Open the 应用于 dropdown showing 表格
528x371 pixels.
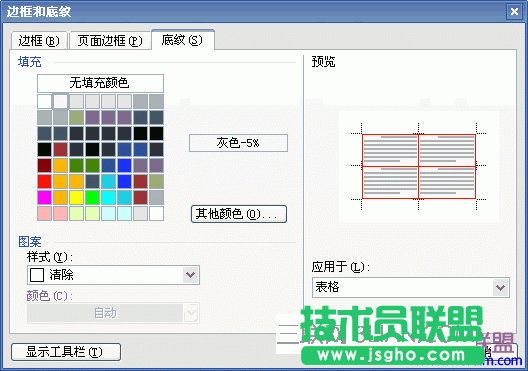pyautogui.click(x=500, y=288)
